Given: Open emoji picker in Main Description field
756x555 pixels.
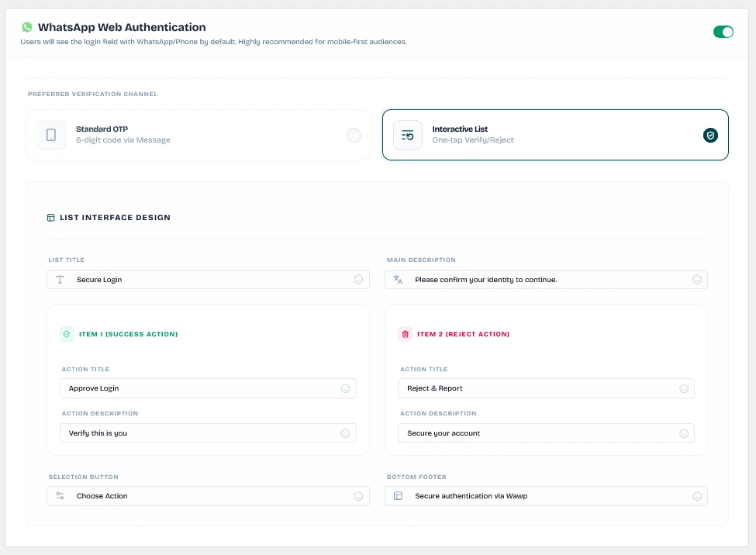Looking at the screenshot, I should point(697,279).
